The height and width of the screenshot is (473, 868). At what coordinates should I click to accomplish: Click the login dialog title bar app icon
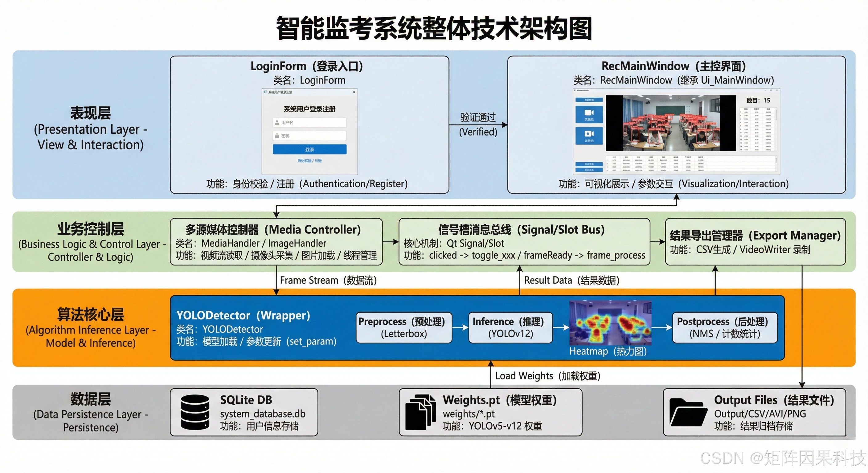265,92
